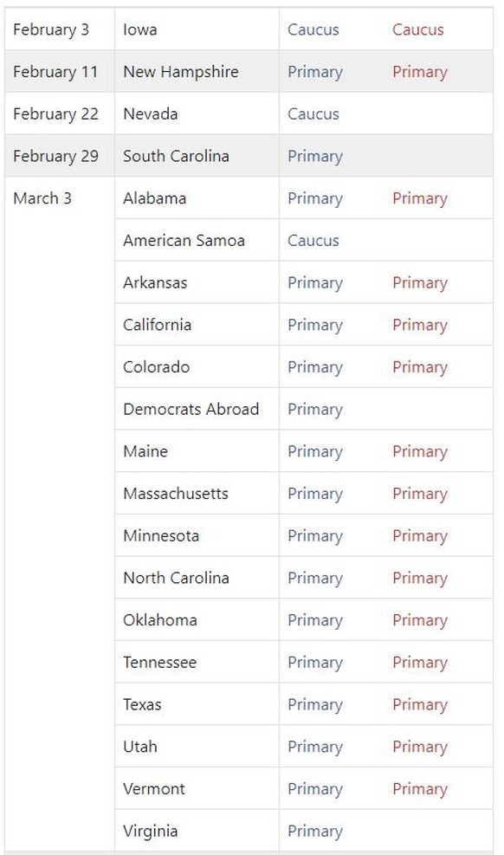Screen dimensions: 504x855
Task: Click Oklahoma Republican Primary link
Action: coord(419,620)
